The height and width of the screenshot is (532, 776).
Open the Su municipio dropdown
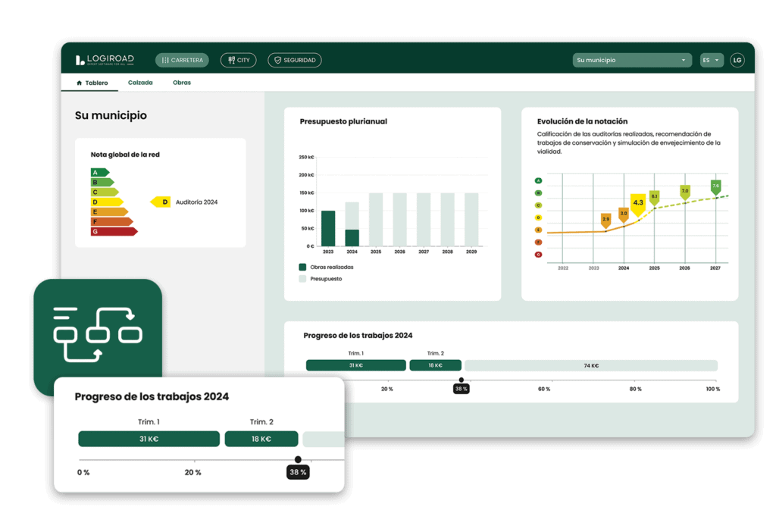[x=632, y=59]
